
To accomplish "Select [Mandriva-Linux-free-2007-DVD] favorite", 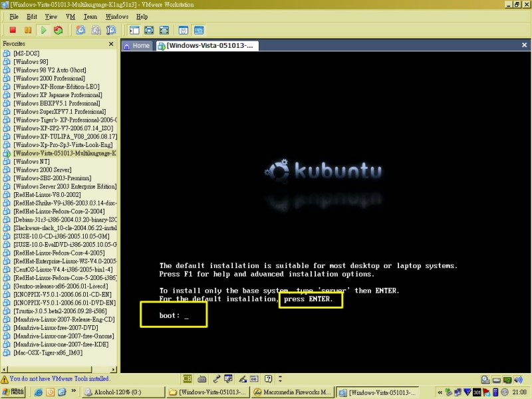I will point(56,328).
